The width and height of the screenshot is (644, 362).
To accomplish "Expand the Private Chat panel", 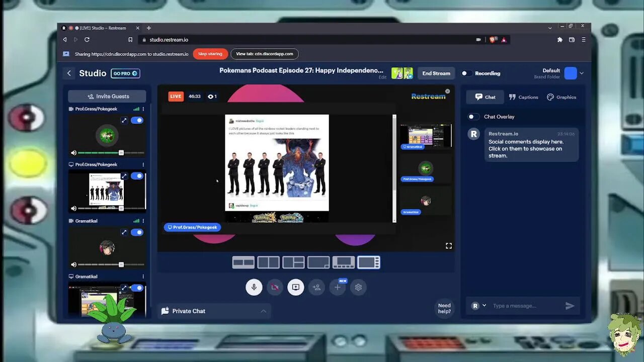I will tap(214, 311).
